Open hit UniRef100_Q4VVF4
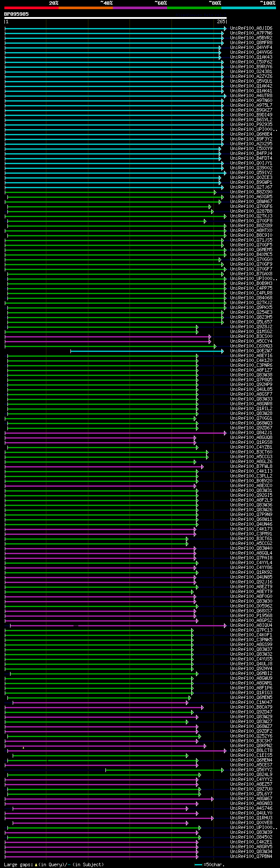The height and width of the screenshot is (868, 280). pyautogui.click(x=251, y=48)
